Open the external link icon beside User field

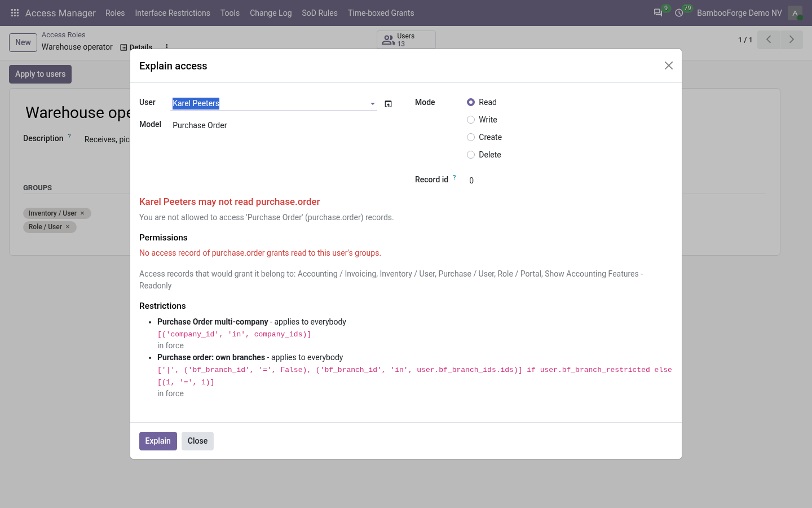(388, 104)
